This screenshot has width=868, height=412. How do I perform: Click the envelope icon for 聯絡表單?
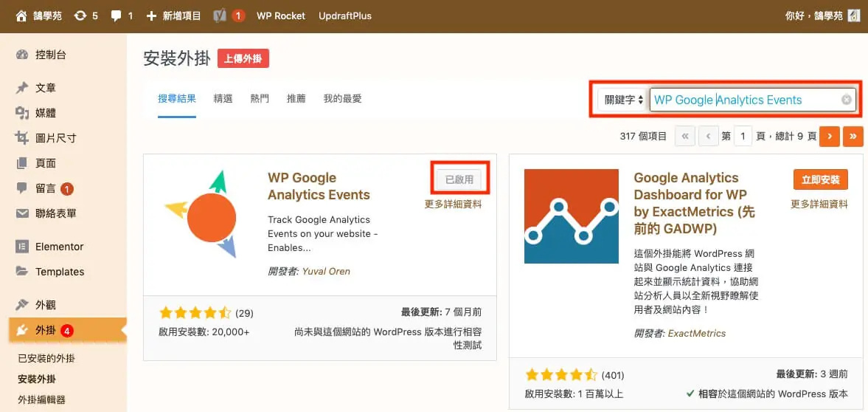click(x=22, y=213)
